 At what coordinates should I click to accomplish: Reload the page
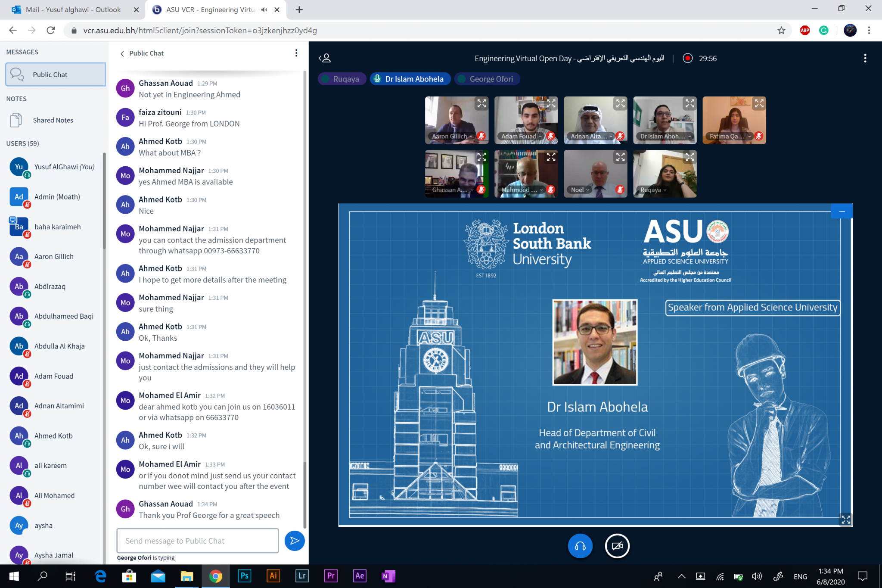pyautogui.click(x=51, y=30)
